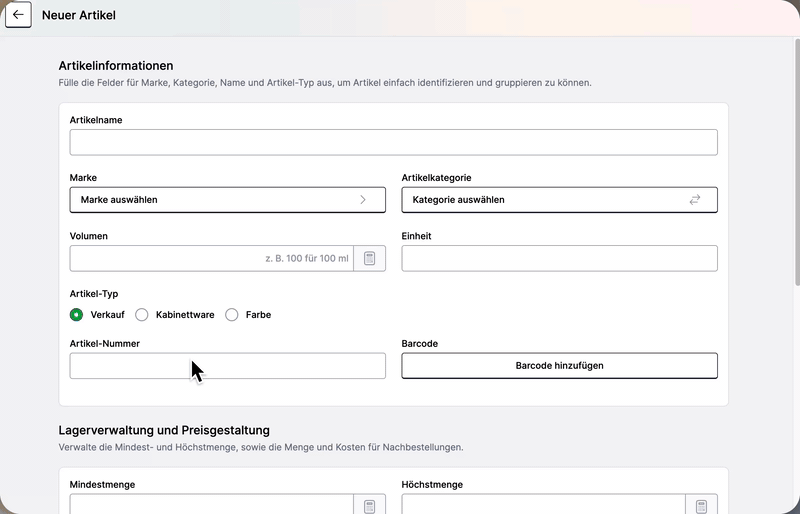This screenshot has height=514, width=800.
Task: Focus the Höchstmenge input field
Action: [543, 505]
